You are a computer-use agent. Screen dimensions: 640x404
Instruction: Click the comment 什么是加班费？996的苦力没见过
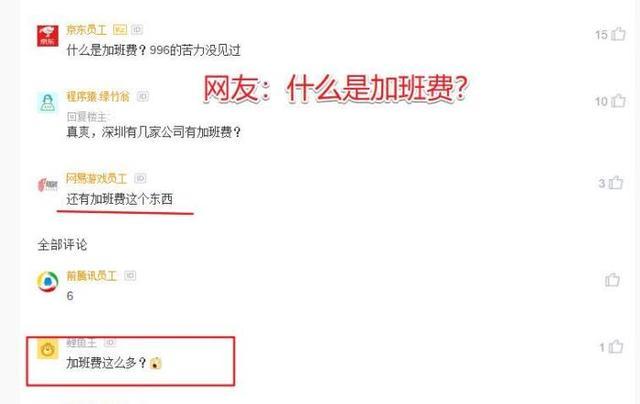click(x=153, y=50)
